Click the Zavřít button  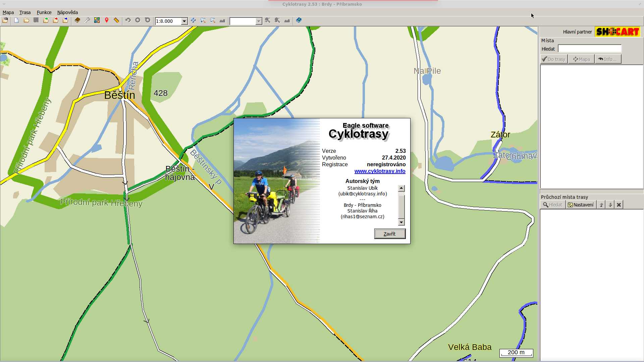(390, 234)
